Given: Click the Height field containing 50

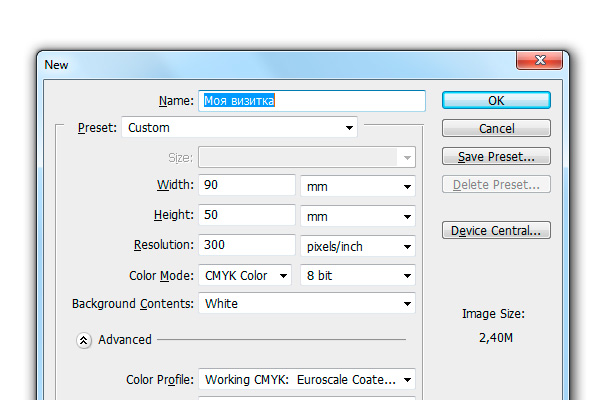Looking at the screenshot, I should coord(247,215).
